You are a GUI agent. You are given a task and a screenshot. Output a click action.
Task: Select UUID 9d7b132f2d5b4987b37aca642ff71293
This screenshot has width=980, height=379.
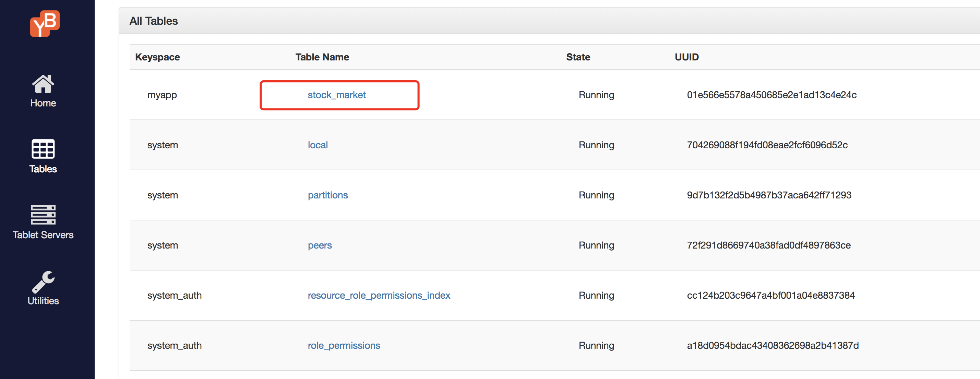click(x=769, y=195)
